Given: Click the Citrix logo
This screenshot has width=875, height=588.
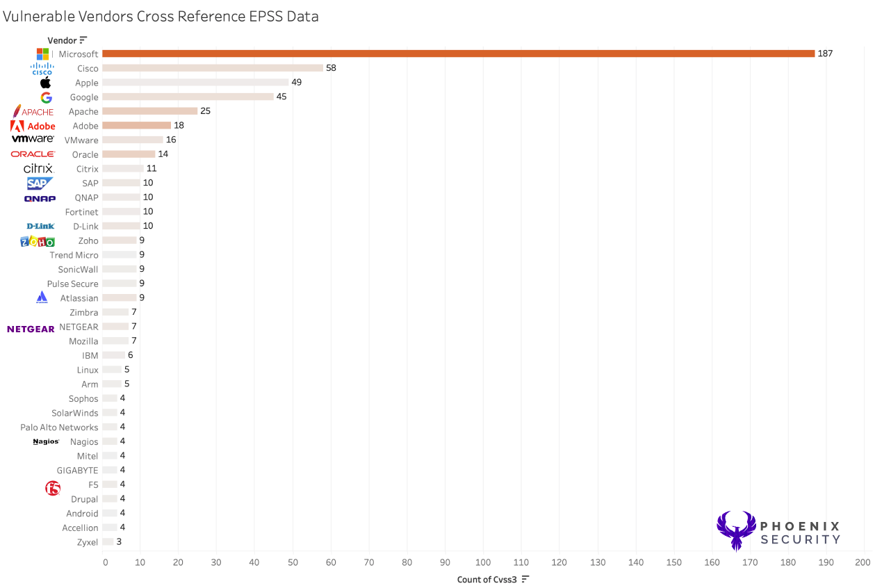Looking at the screenshot, I should coord(38,168).
